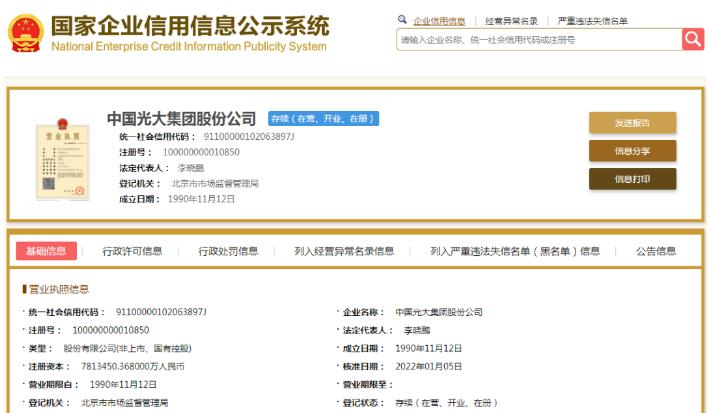Click the red search magnifier button
Screen dimensions: 712x413
(x=693, y=39)
